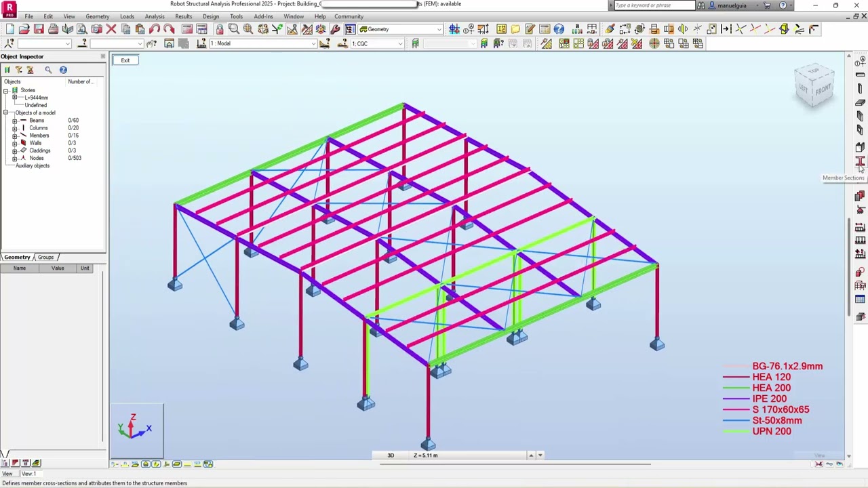Open the Analysis menu
This screenshot has width=868, height=488.
point(155,16)
